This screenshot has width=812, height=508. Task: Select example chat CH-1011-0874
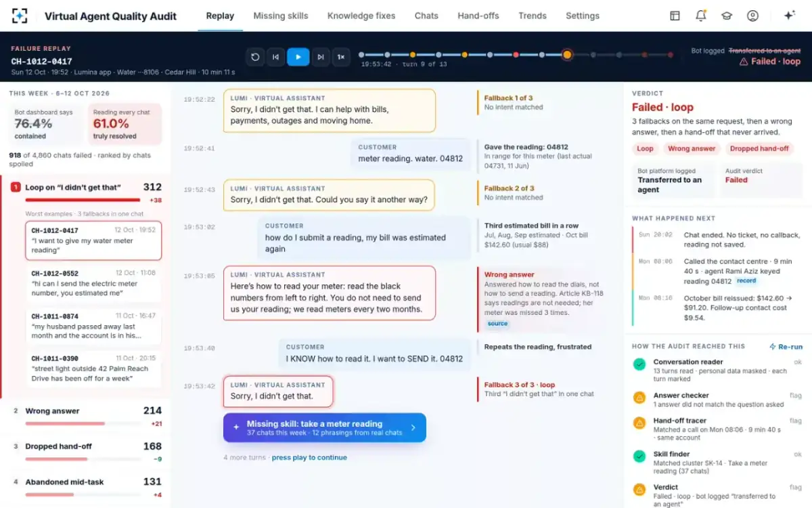pyautogui.click(x=93, y=326)
